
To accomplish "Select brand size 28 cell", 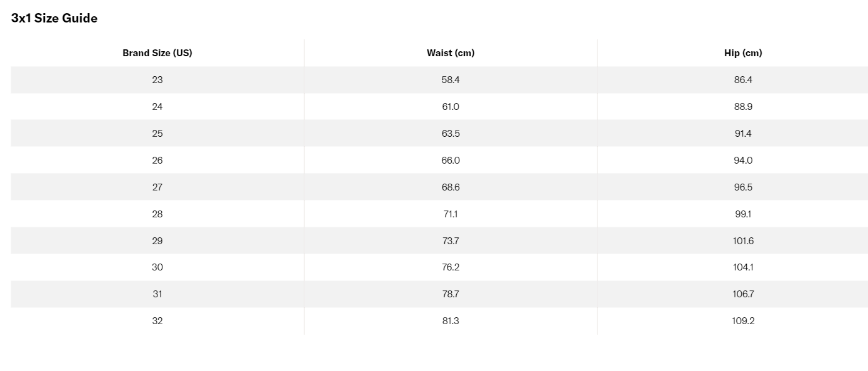I will (157, 214).
